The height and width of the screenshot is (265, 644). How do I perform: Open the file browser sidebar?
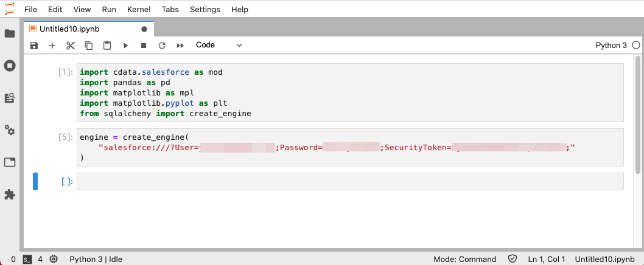tap(10, 33)
